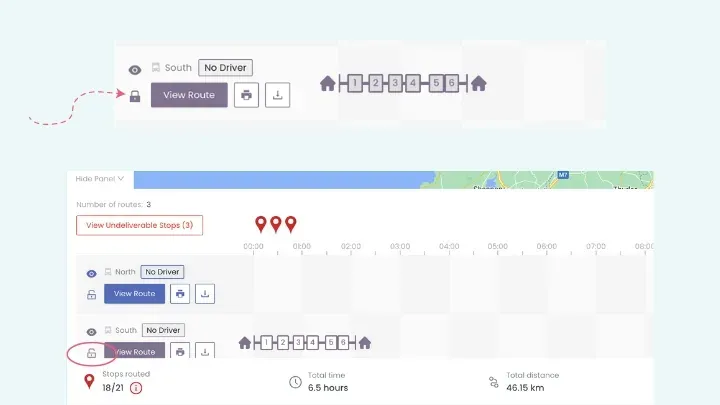
Task: Select stop 6 in the enlarged callout timeline
Action: (452, 83)
